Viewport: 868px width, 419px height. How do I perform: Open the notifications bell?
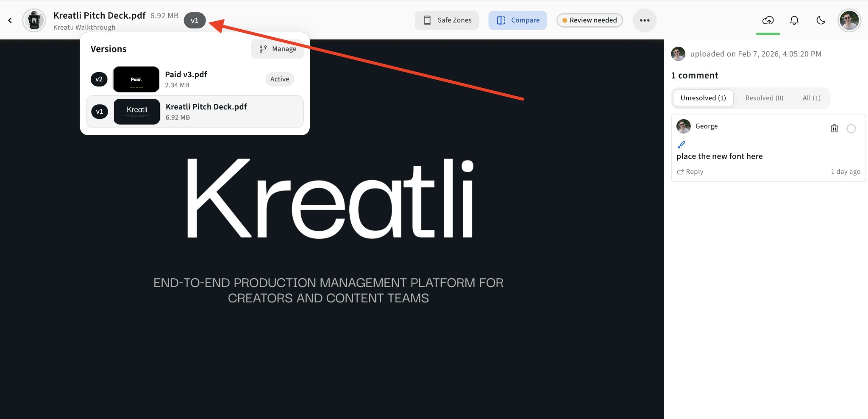795,20
